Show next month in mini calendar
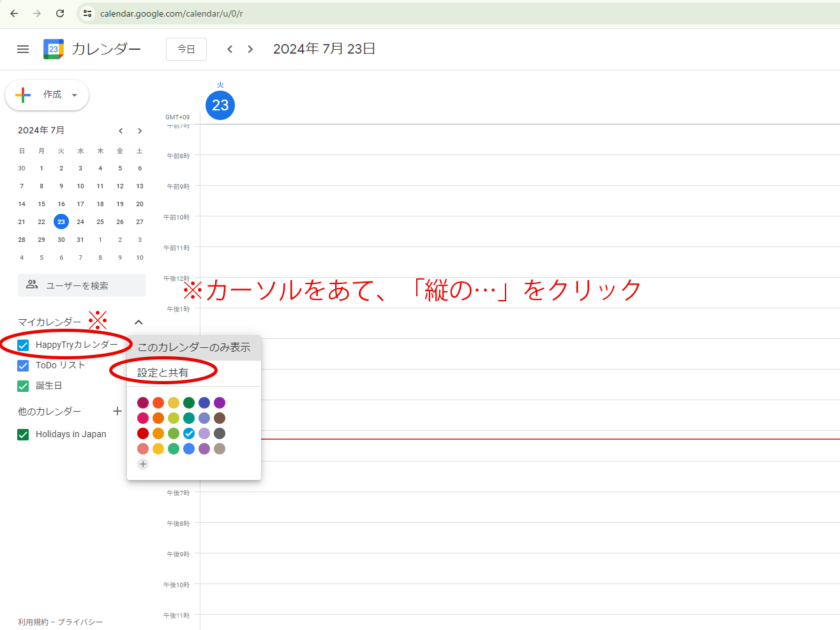 click(140, 131)
